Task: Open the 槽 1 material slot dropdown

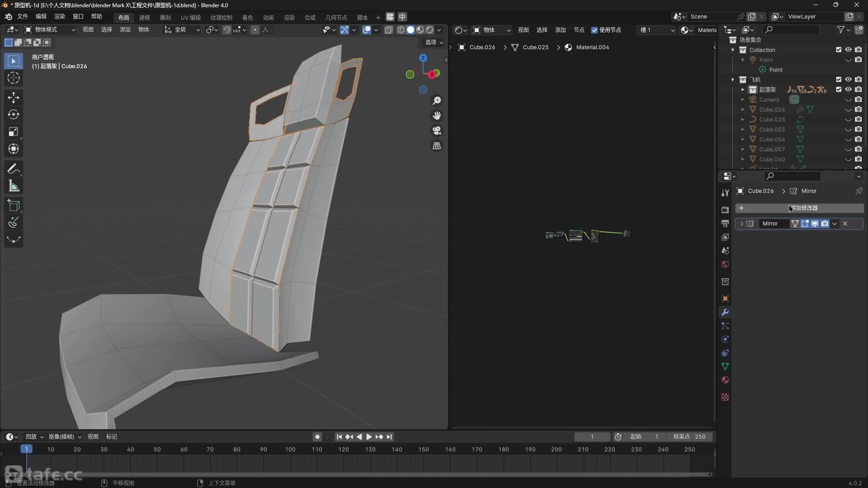Action: tap(657, 30)
